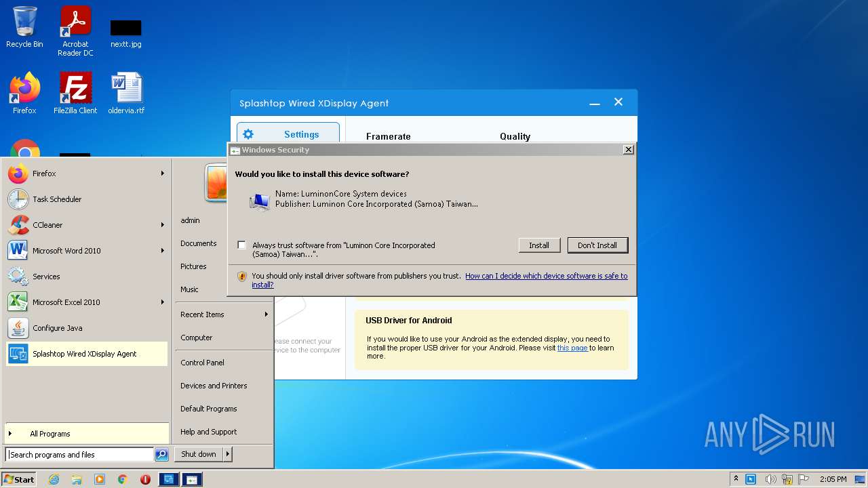Click the Microsoft Excel 2010 icon
Screen dimensions: 868x488
[x=18, y=302]
